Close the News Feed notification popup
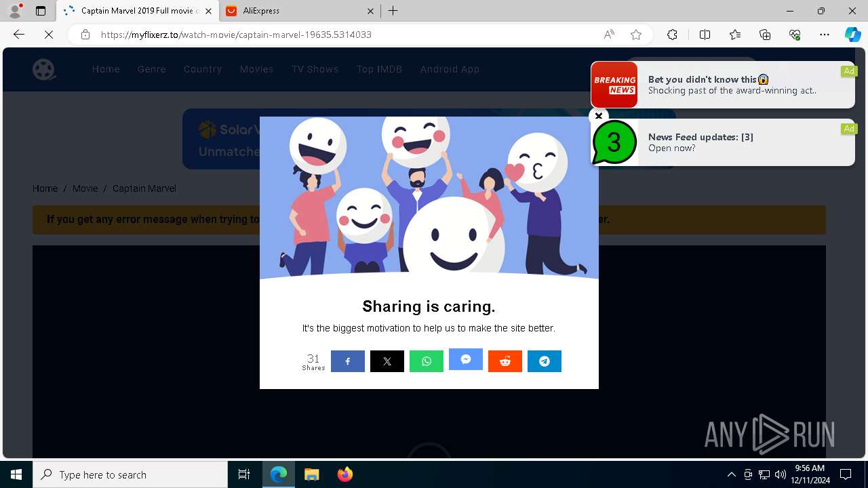This screenshot has width=868, height=488. coord(598,116)
